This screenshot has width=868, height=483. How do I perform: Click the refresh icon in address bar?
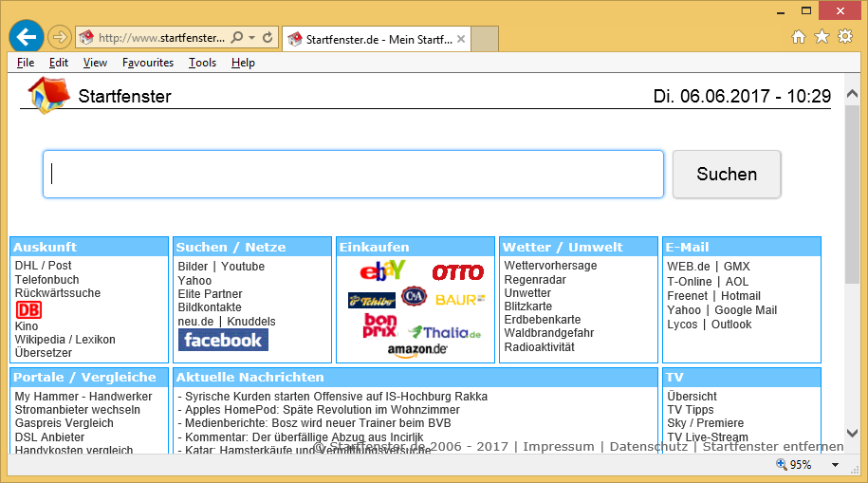click(x=268, y=39)
